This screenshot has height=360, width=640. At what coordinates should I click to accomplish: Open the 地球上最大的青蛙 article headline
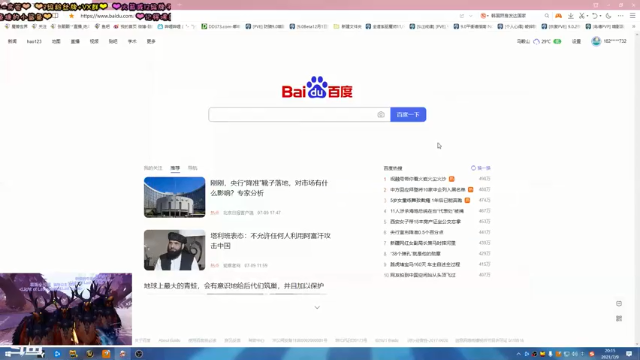(234, 286)
